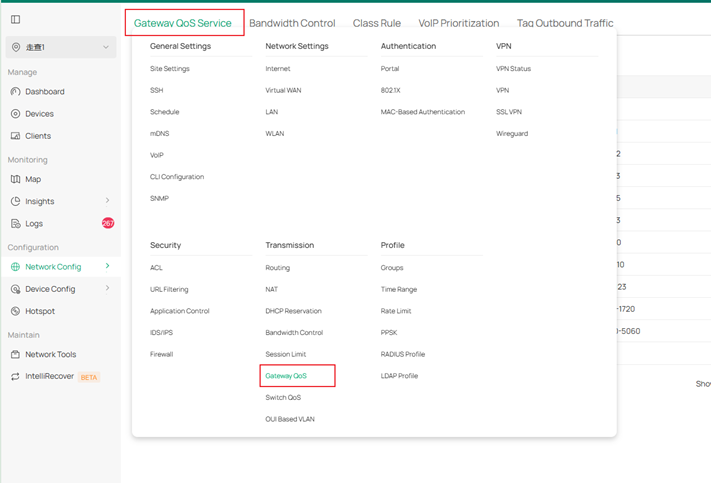The height and width of the screenshot is (483, 711).
Task: Open MAC-Based Authentication link
Action: (423, 112)
